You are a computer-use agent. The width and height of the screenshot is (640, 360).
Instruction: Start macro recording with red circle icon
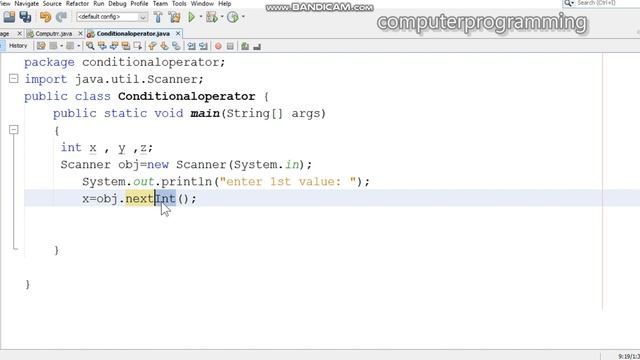coord(218,46)
